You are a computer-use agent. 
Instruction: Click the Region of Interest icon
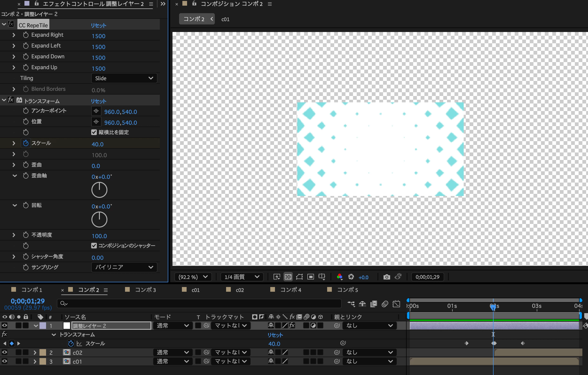click(x=310, y=277)
